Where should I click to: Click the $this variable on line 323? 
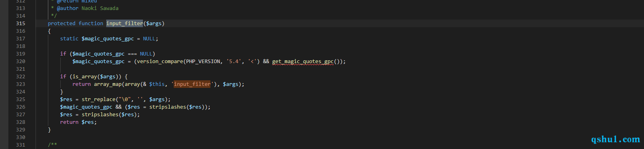[157, 84]
